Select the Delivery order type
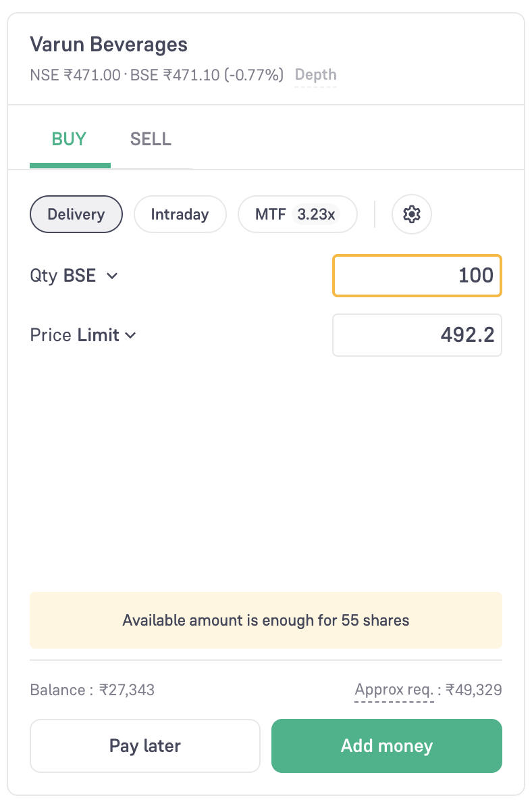 tap(76, 215)
